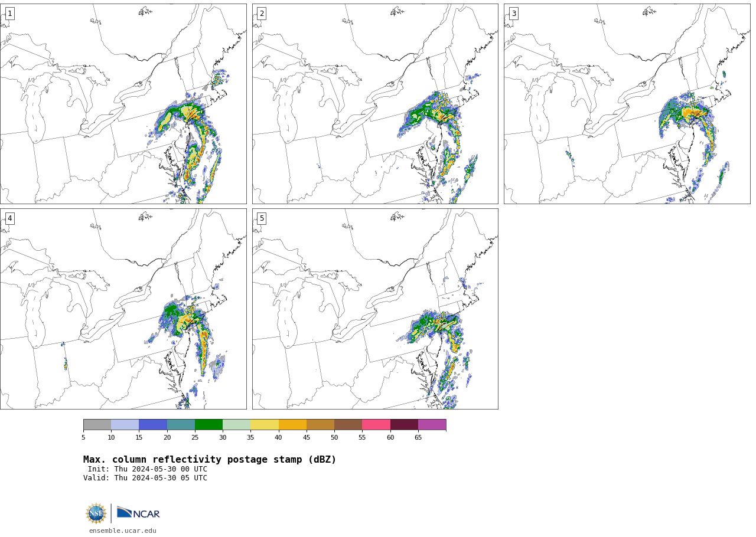Click the number label box on panel 2

(262, 14)
